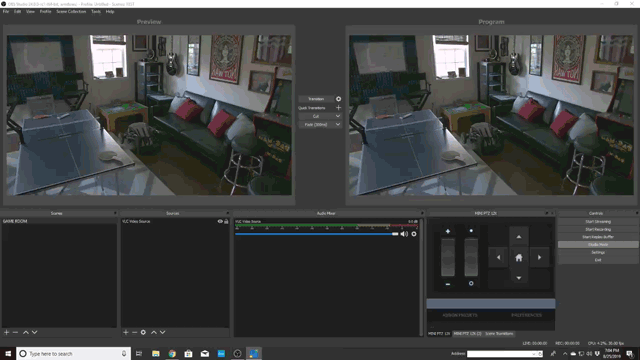Mute the VLC Video Source speaker icon
Screen dimensions: 640x360
(x=404, y=234)
